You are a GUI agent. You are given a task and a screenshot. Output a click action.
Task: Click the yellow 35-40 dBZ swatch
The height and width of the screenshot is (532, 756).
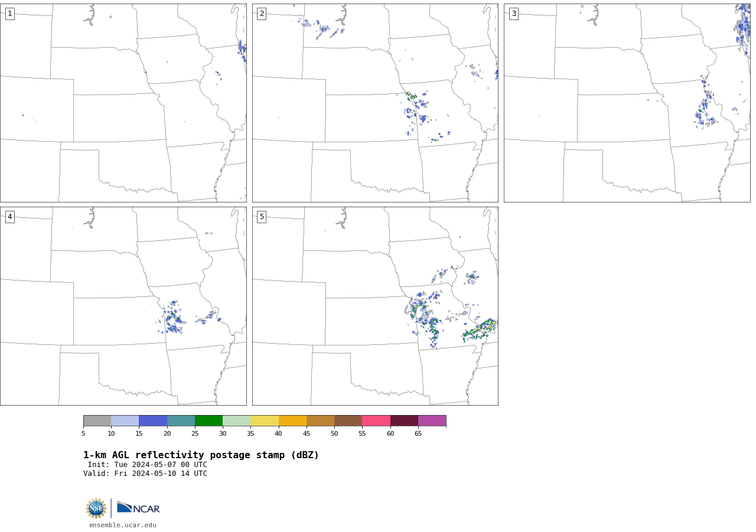265,420
